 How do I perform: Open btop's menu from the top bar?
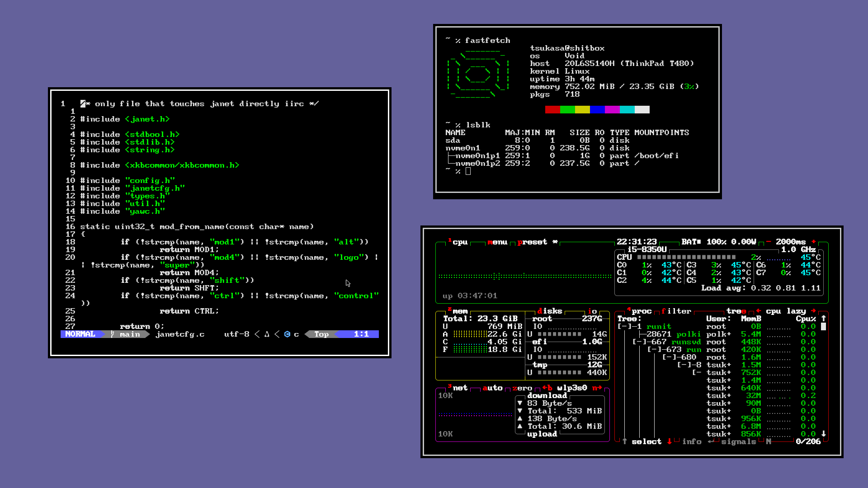click(x=497, y=242)
